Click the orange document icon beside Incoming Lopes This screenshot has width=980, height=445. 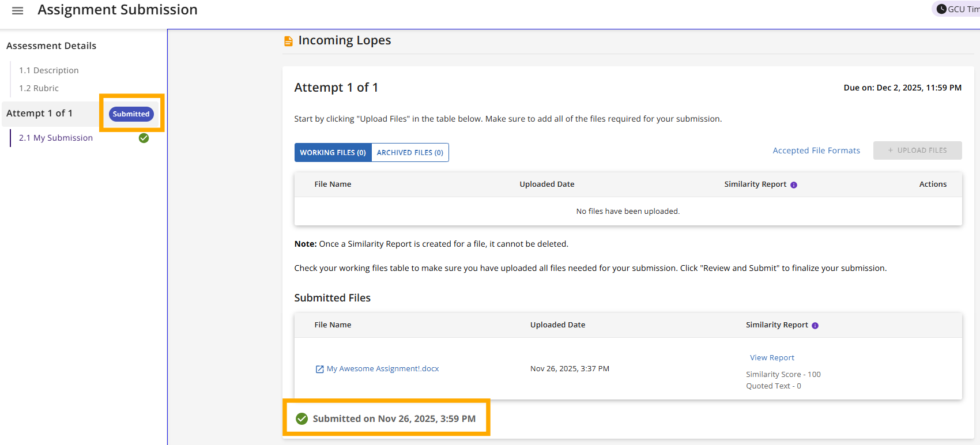(x=288, y=41)
